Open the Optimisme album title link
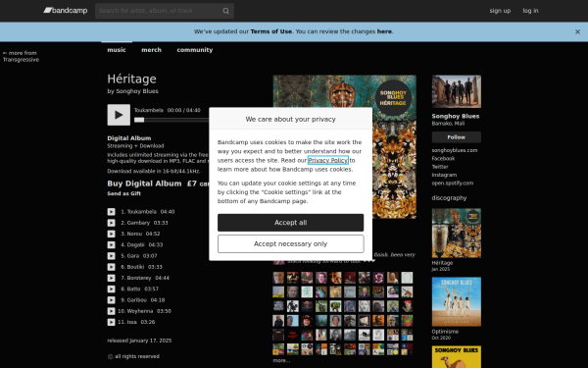588x368 pixels. [445, 332]
